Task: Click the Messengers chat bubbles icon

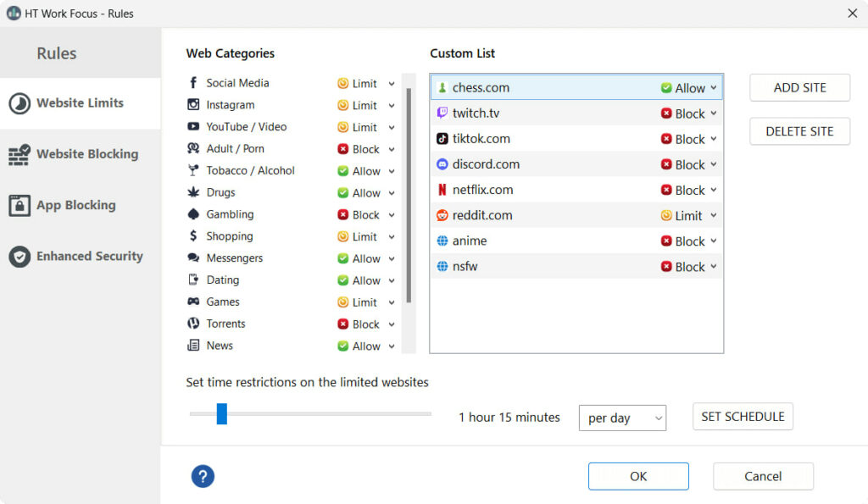Action: (x=193, y=258)
